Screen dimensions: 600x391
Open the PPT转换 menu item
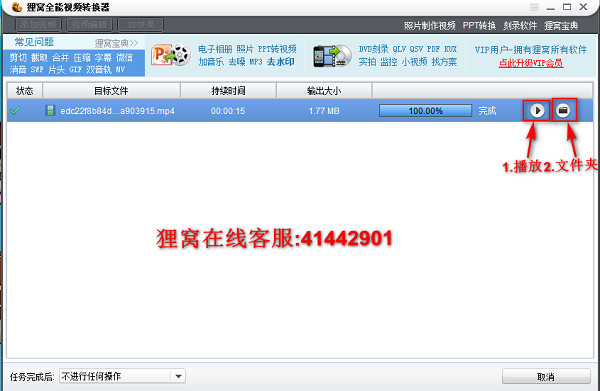pyautogui.click(x=479, y=26)
